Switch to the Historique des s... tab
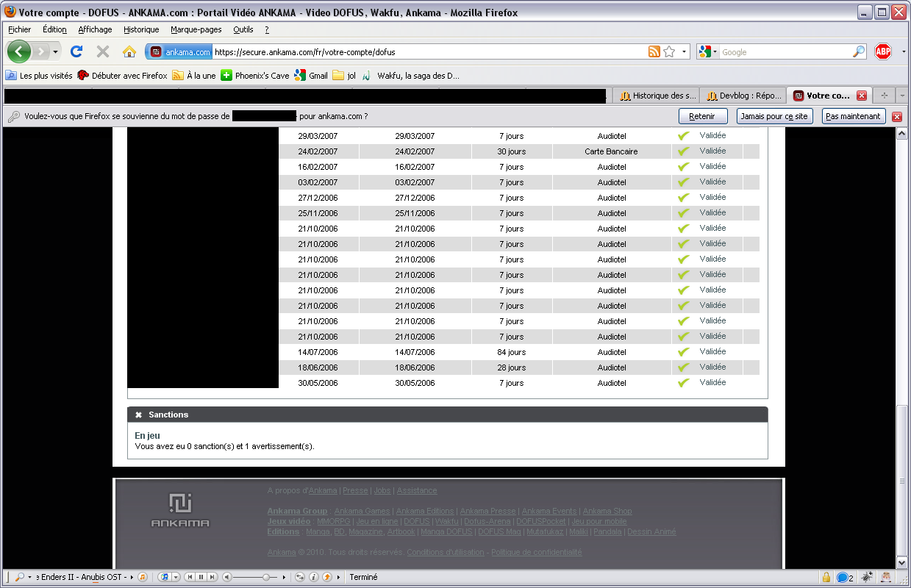This screenshot has height=588, width=911. click(x=657, y=96)
